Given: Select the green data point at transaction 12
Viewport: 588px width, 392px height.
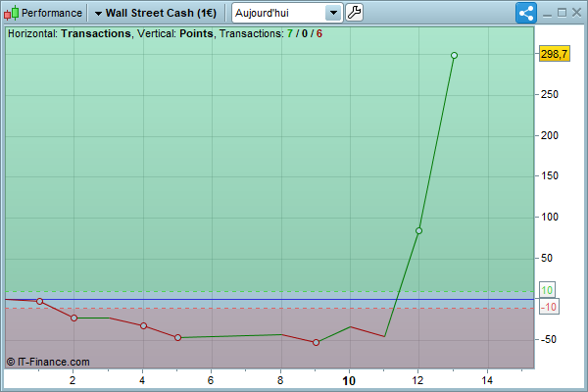Looking at the screenshot, I should coord(418,230).
